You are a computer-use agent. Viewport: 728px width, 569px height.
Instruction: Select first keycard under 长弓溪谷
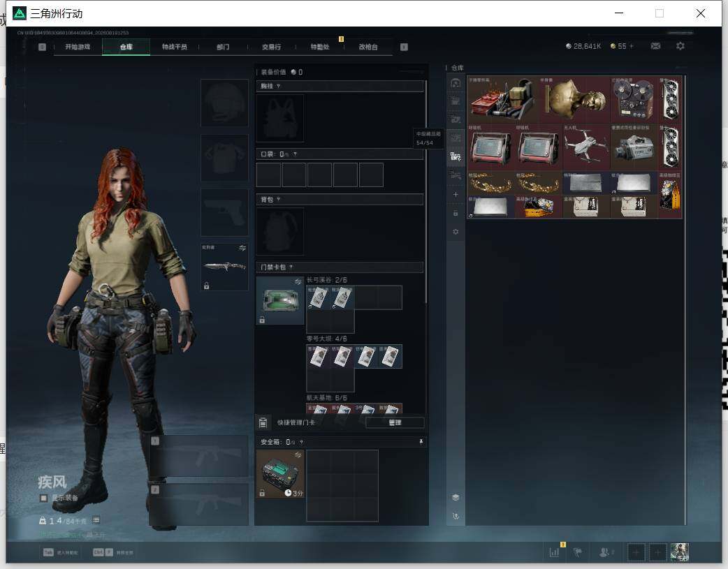pyautogui.click(x=318, y=297)
